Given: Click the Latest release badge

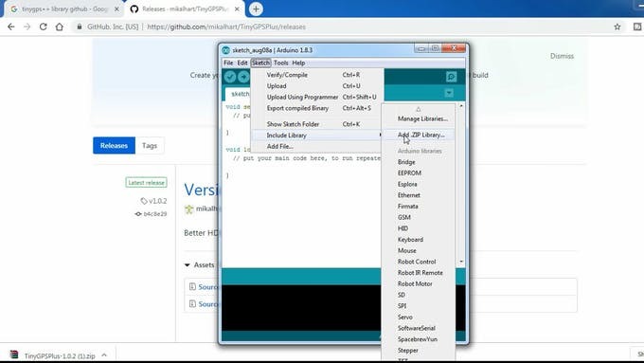Looking at the screenshot, I should (146, 183).
